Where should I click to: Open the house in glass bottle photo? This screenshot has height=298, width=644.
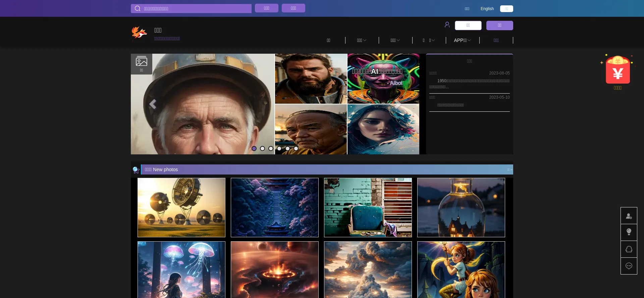point(461,208)
